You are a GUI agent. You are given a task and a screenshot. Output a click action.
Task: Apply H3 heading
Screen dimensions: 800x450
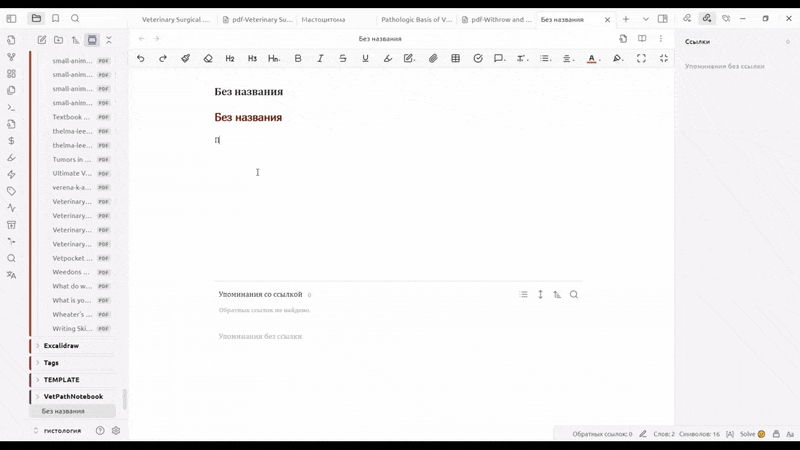click(x=252, y=59)
